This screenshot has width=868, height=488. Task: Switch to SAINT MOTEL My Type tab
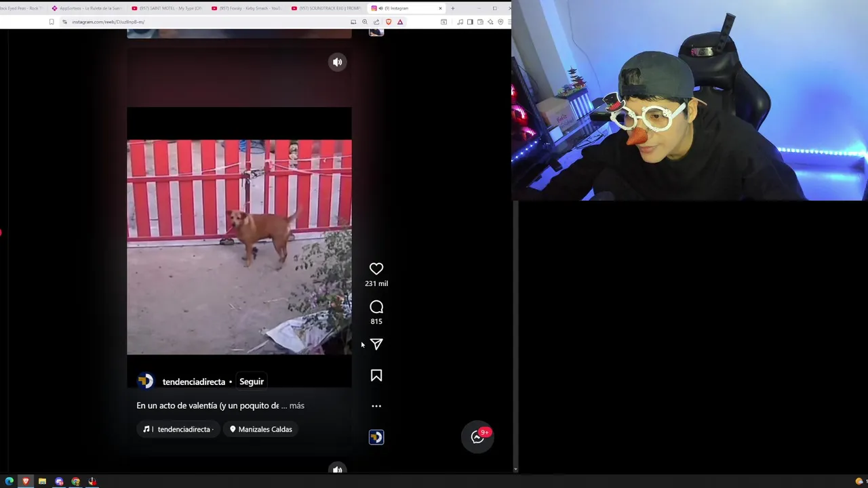point(167,8)
